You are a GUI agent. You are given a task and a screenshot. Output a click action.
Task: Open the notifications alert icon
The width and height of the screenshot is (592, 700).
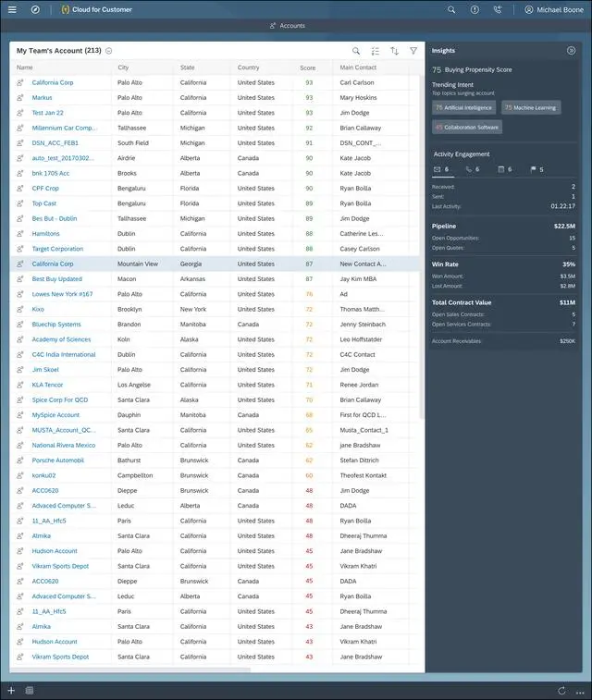point(475,9)
